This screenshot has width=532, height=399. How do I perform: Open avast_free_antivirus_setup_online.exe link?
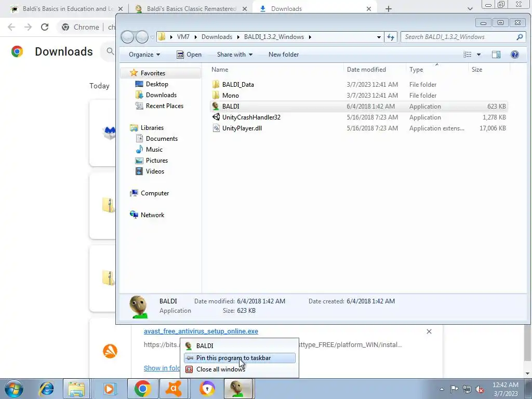[201, 331]
